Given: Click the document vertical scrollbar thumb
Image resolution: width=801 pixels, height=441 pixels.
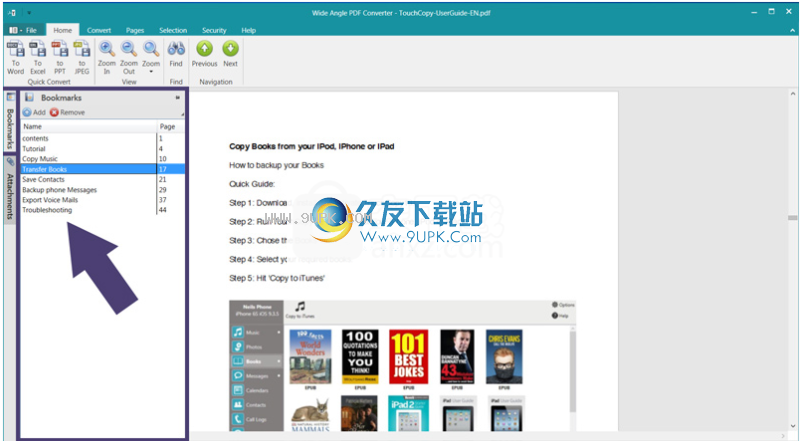Looking at the screenshot, I should [792, 218].
